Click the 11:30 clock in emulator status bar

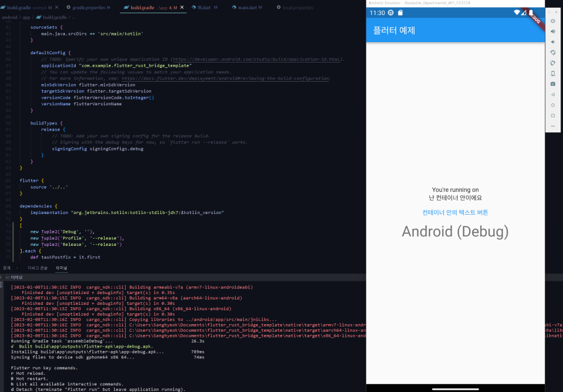pos(377,13)
